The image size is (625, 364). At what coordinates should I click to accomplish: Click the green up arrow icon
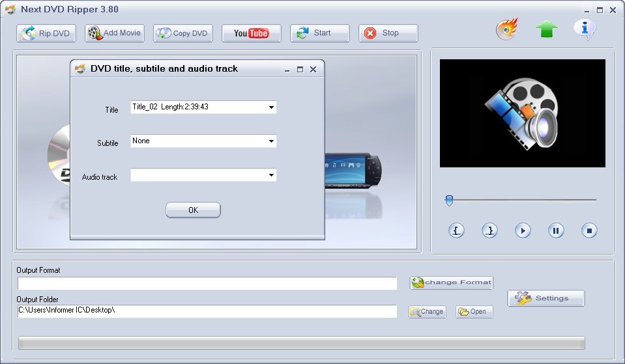546,30
